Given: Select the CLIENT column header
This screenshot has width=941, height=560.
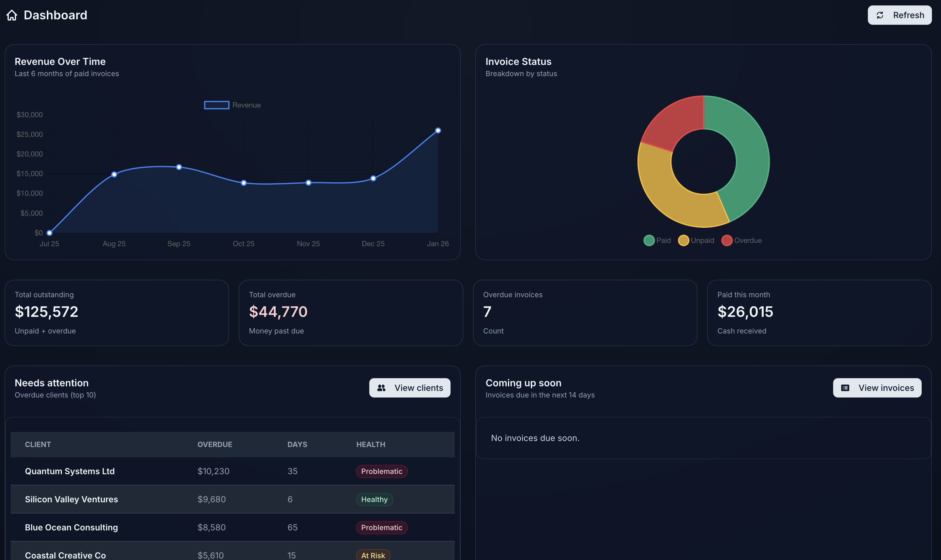Looking at the screenshot, I should [x=38, y=444].
